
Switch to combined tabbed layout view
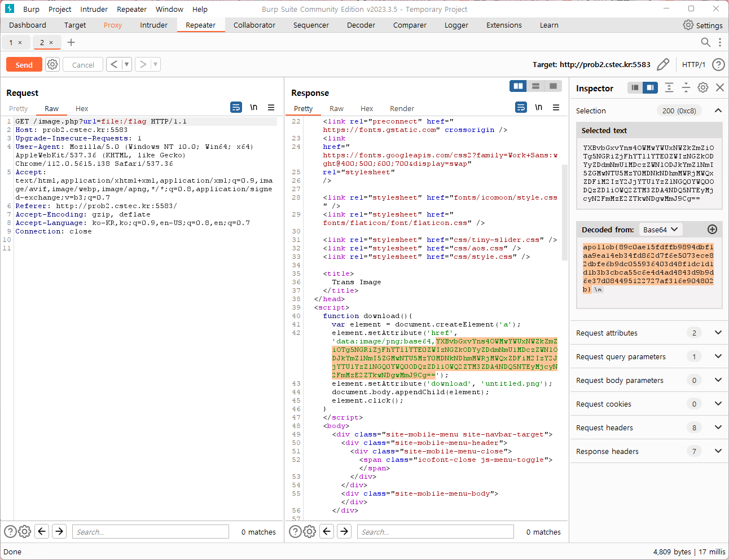coord(554,86)
